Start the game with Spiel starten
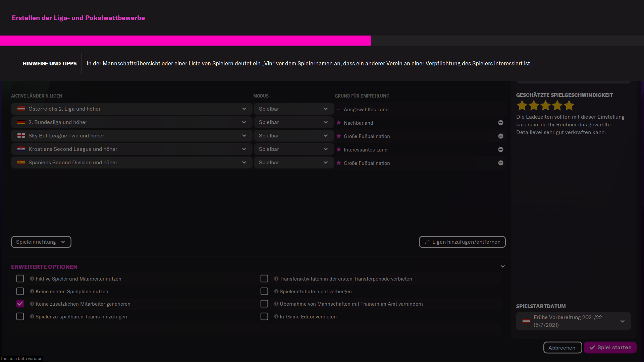644x362 pixels. pos(610,348)
